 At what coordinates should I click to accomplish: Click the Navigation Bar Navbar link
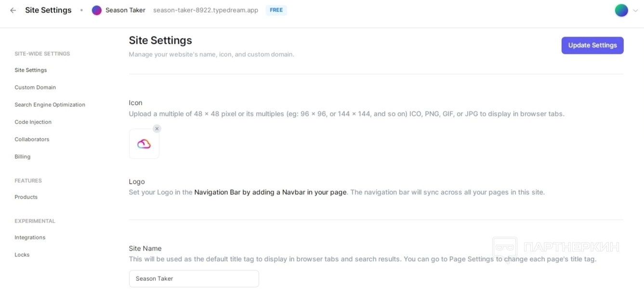270,192
